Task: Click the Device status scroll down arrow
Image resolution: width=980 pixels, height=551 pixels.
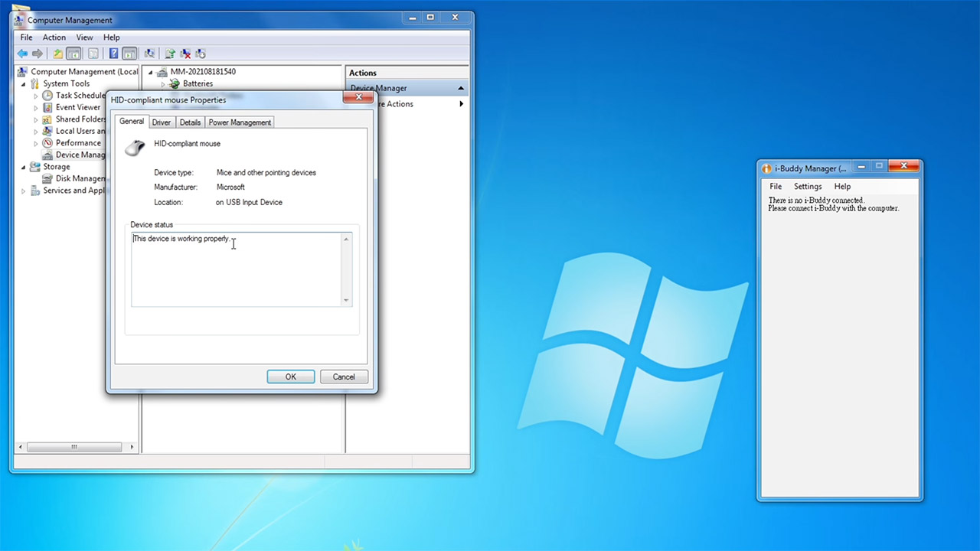Action: click(x=346, y=300)
